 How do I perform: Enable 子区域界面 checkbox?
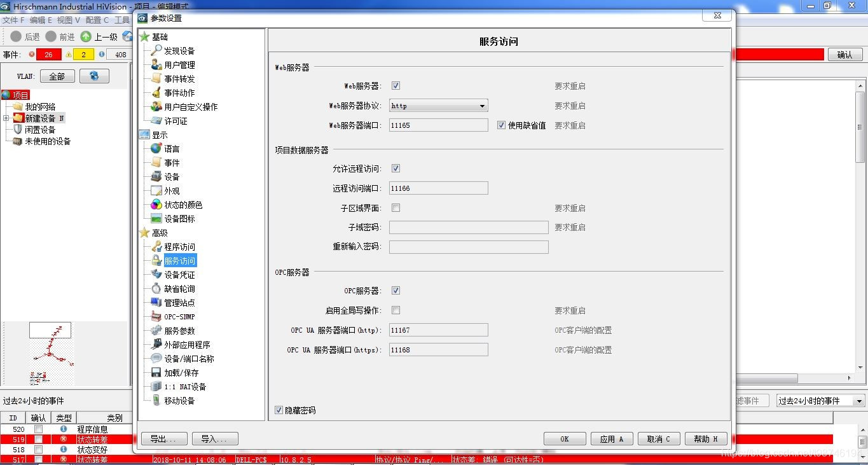(x=396, y=208)
